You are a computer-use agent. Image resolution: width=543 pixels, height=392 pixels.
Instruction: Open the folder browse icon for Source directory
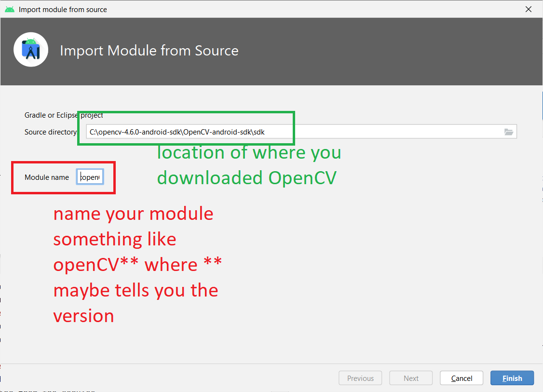[508, 132]
